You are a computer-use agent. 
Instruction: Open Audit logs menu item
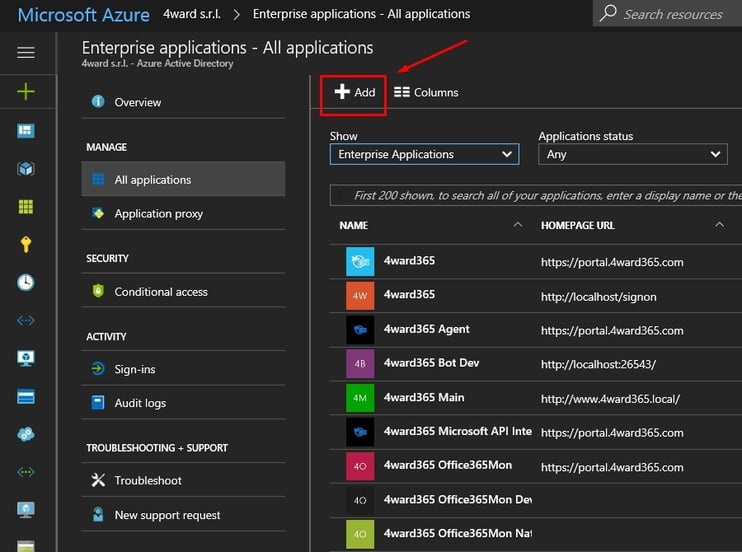(184, 403)
